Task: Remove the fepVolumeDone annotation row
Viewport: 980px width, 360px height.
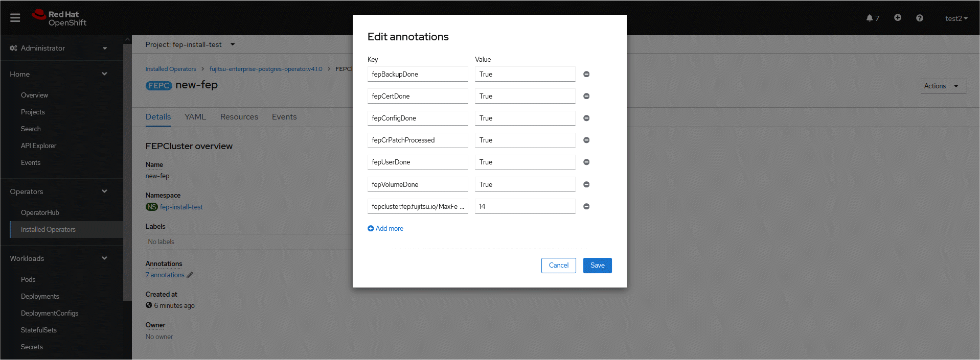Action: 586,184
